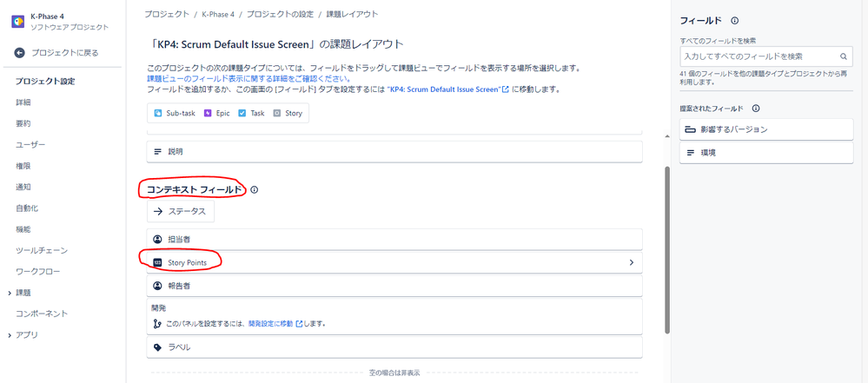Image resolution: width=868 pixels, height=383 pixels.
Task: Expand the Story Points field chevron
Action: (x=631, y=262)
